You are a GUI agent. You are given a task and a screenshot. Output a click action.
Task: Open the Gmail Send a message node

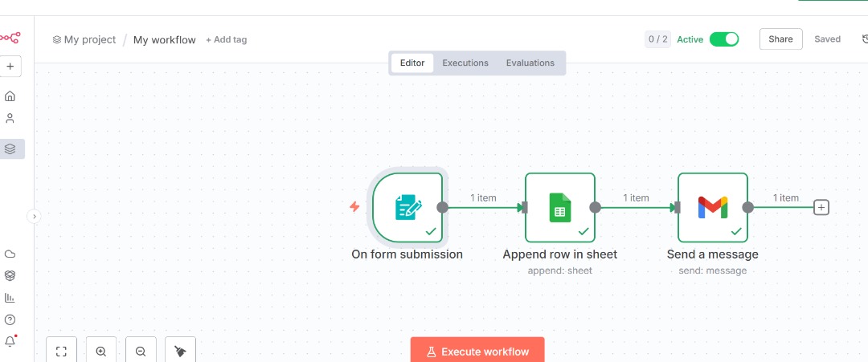[x=713, y=207]
